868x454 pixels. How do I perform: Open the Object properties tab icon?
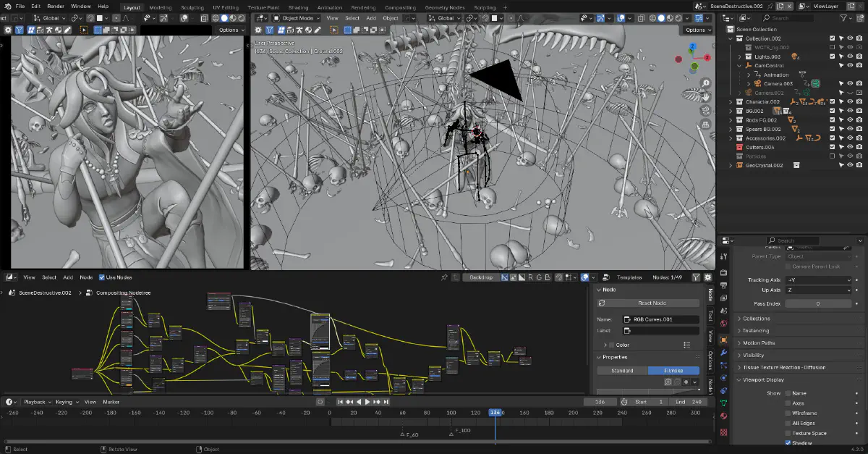coord(724,340)
